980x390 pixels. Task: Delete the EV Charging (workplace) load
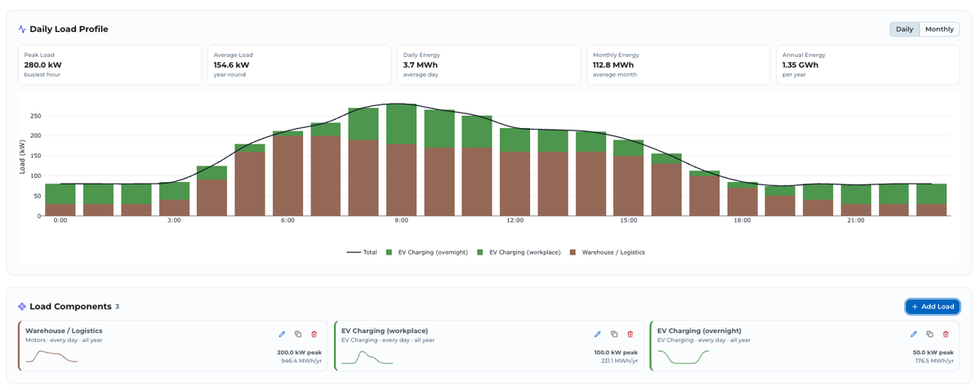[630, 334]
